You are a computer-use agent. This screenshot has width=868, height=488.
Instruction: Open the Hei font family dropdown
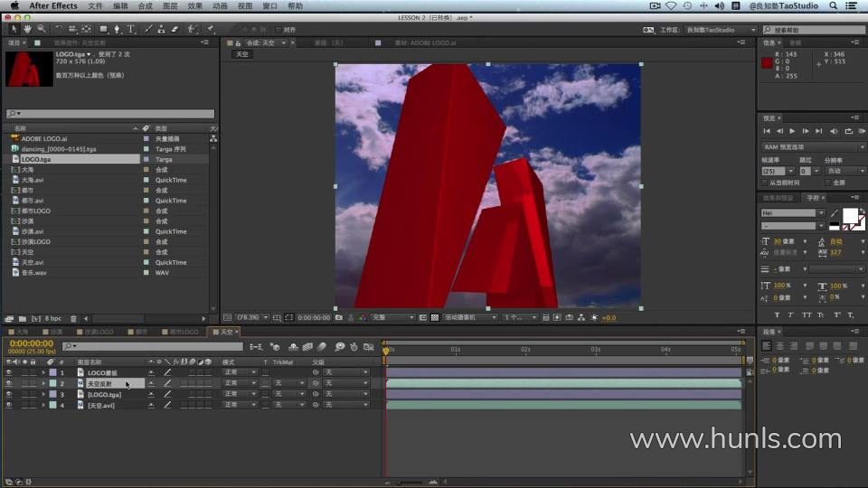[x=792, y=213]
